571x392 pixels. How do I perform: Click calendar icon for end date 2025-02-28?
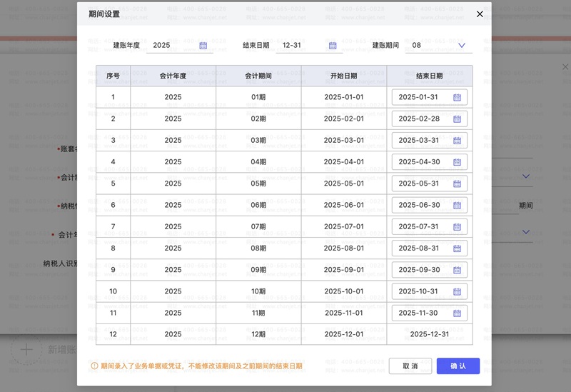457,119
